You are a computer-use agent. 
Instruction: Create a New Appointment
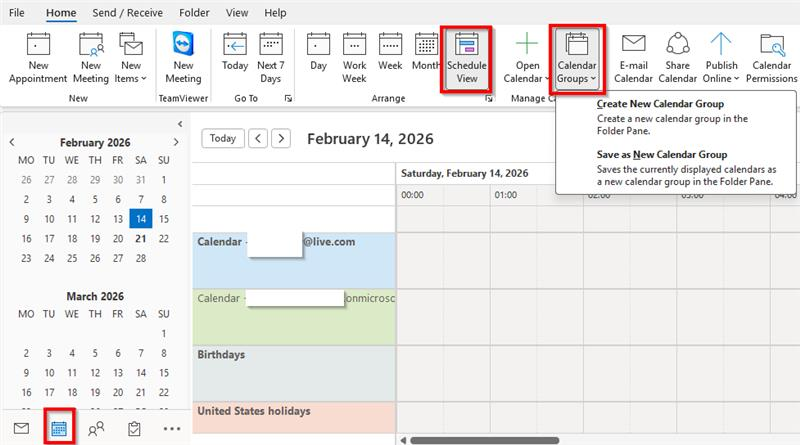[38, 57]
